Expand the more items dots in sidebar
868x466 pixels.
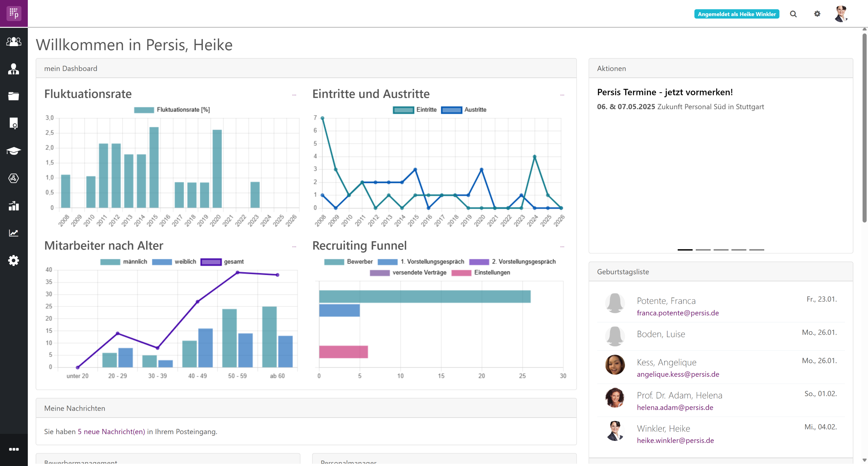[x=14, y=449]
